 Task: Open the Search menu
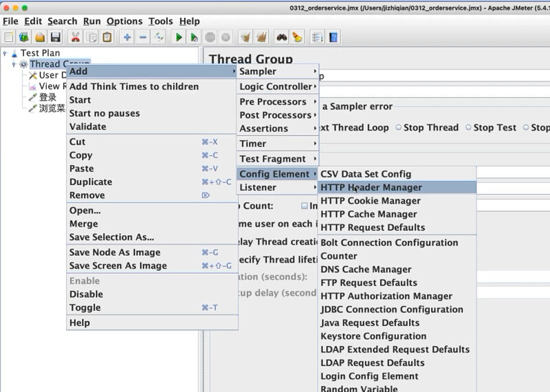click(x=63, y=21)
